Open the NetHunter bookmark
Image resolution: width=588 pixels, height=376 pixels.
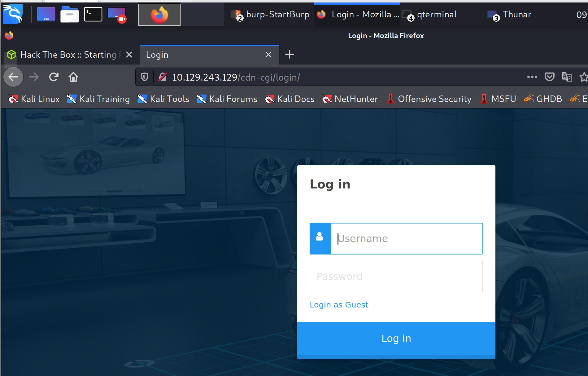350,99
